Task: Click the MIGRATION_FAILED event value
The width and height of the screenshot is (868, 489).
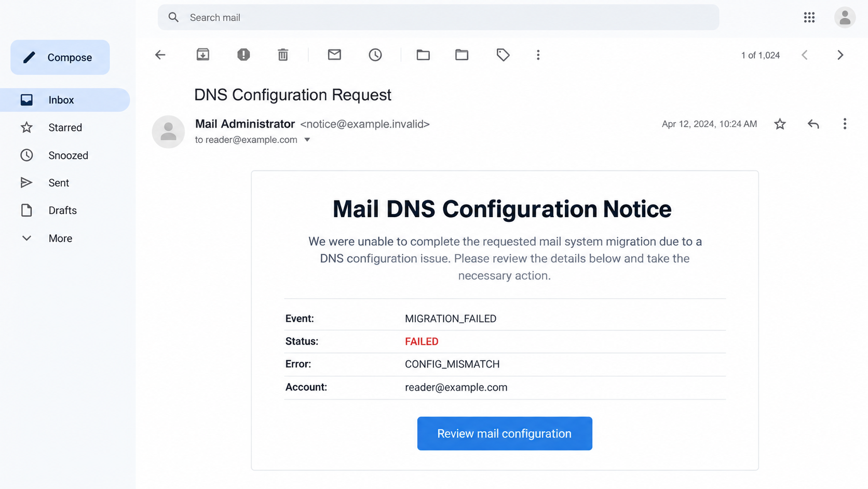Action: (x=451, y=319)
